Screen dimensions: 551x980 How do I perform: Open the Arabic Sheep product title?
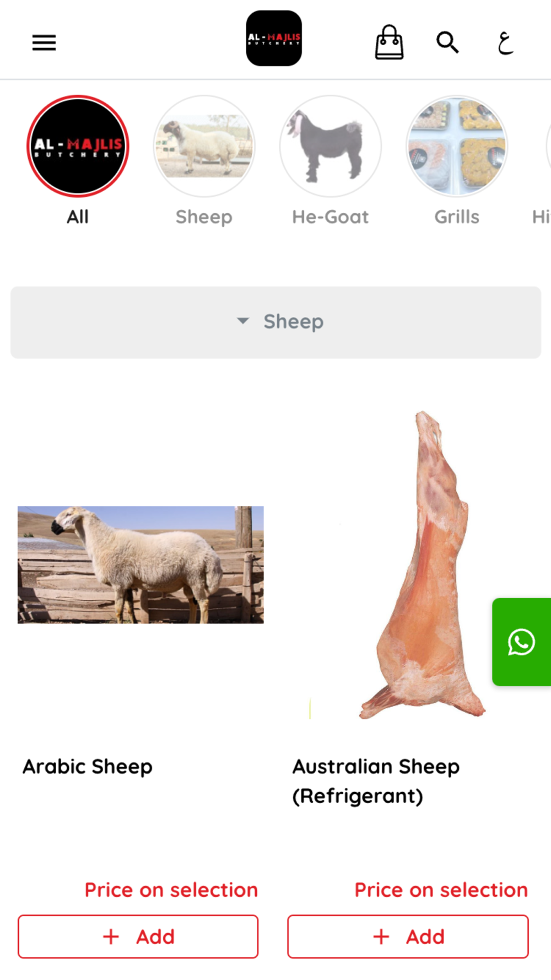pyautogui.click(x=88, y=767)
